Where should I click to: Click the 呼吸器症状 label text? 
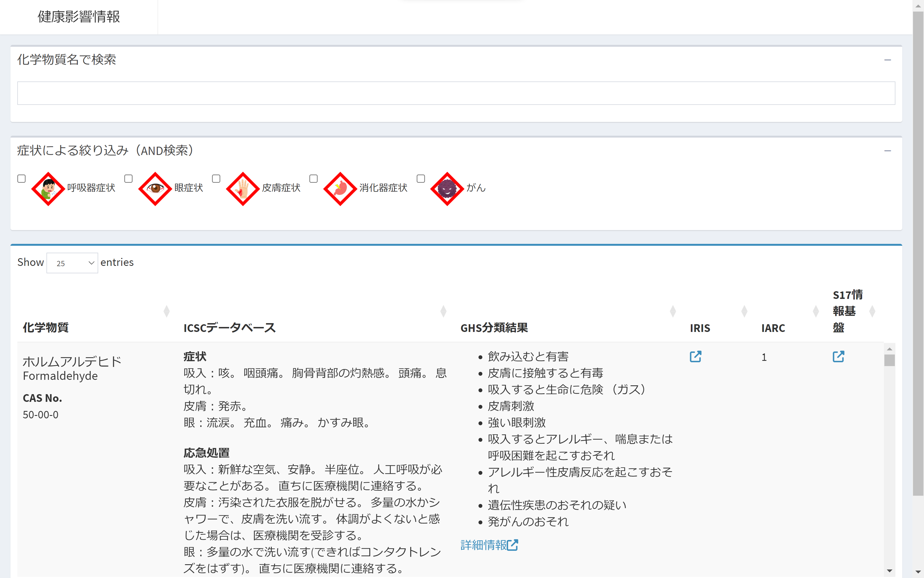point(91,188)
